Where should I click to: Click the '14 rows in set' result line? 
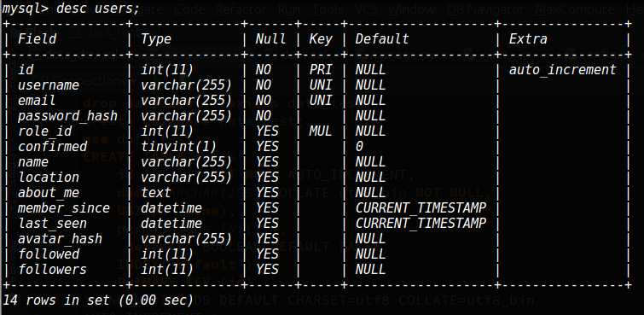98,300
